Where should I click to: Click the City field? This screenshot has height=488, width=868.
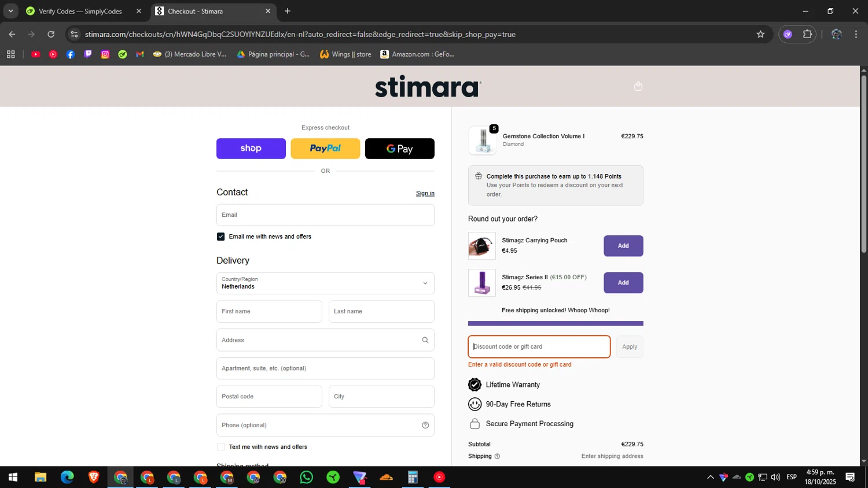tap(381, 397)
